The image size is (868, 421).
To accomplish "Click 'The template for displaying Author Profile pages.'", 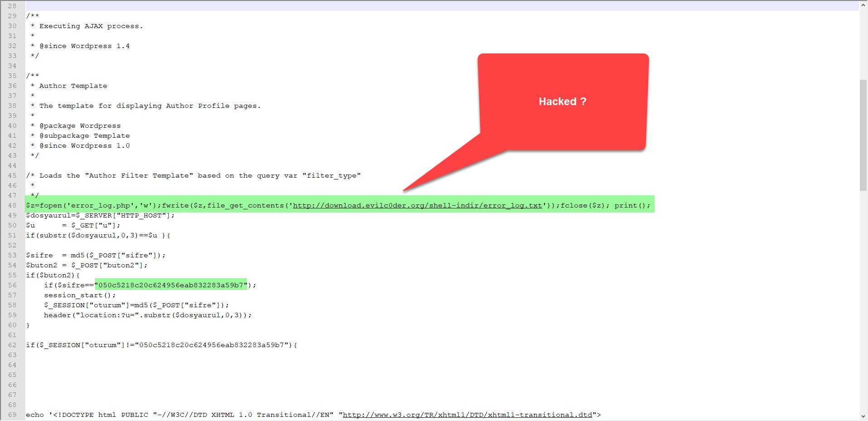I will tap(150, 106).
